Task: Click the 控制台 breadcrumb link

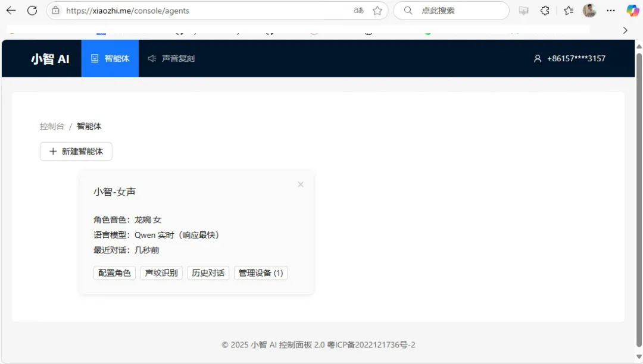Action: tap(52, 126)
